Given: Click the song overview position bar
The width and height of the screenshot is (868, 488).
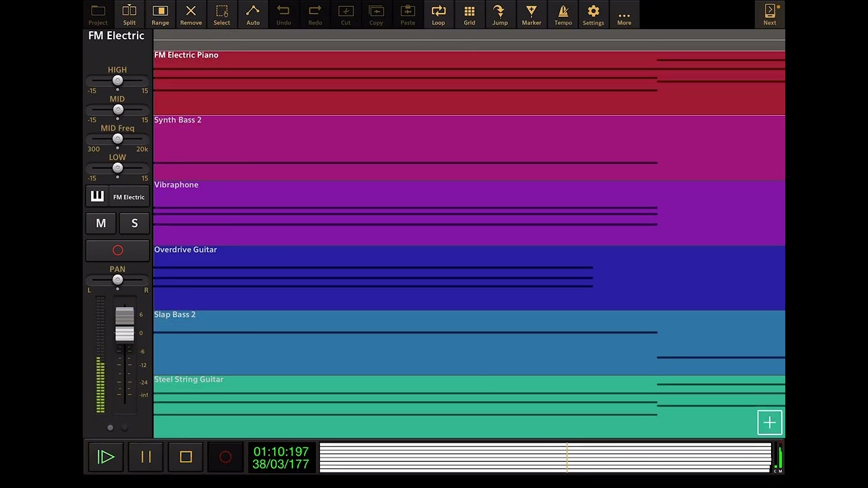Looking at the screenshot, I should [x=545, y=457].
